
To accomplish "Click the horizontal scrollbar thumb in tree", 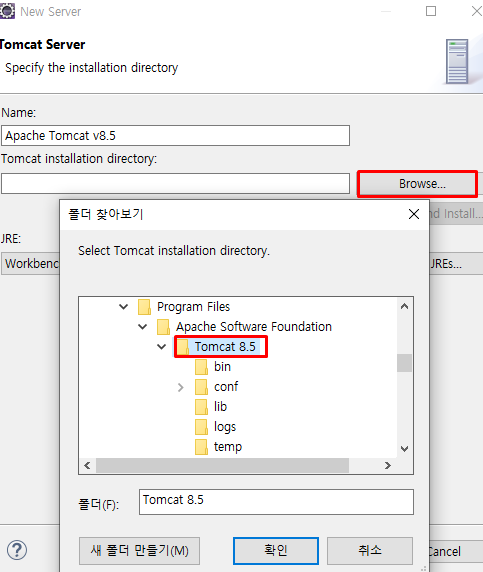I will click(222, 465).
